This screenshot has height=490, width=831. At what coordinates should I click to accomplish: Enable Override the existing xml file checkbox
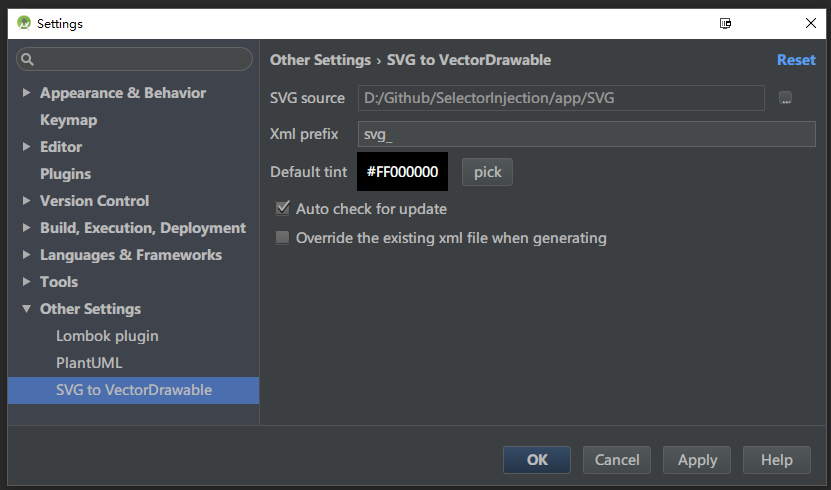point(282,237)
